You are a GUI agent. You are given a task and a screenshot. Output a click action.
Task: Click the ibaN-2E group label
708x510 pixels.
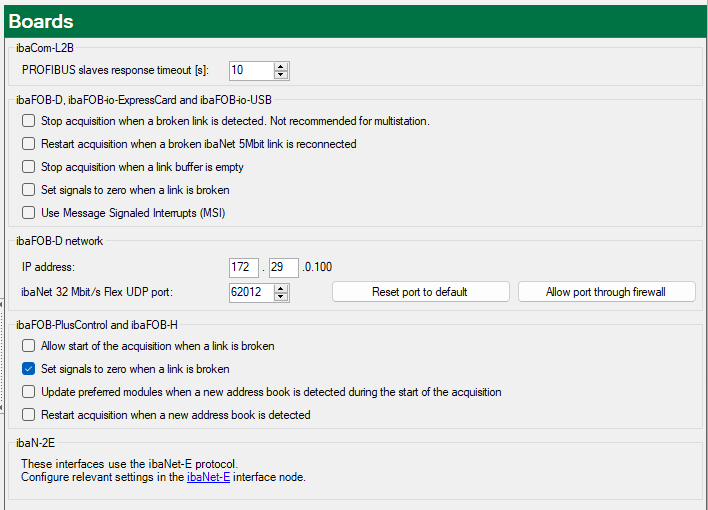[35, 443]
